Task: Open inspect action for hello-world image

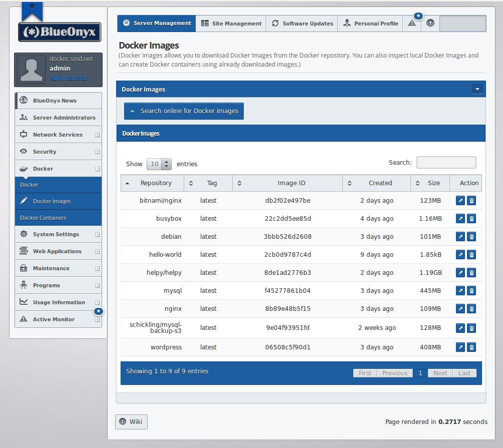Action: 460,254
